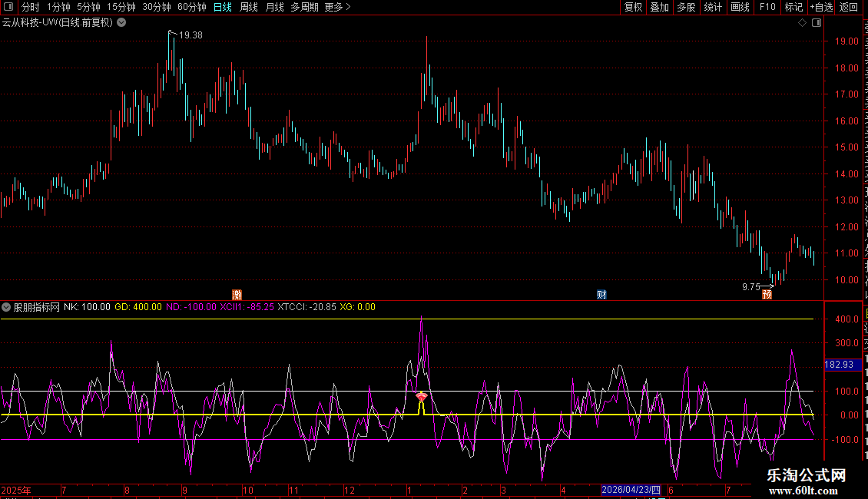This screenshot has width=868, height=499.
Task: Switch to 月线 monthly chart
Action: (274, 7)
